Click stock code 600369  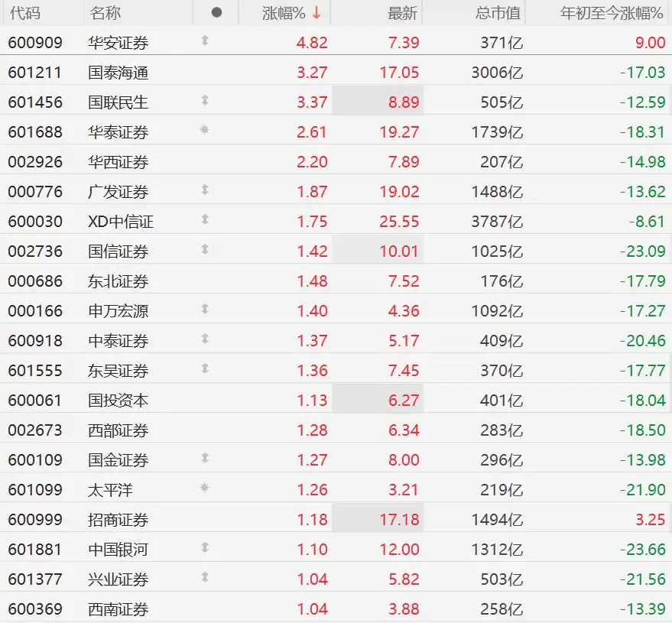click(35, 609)
